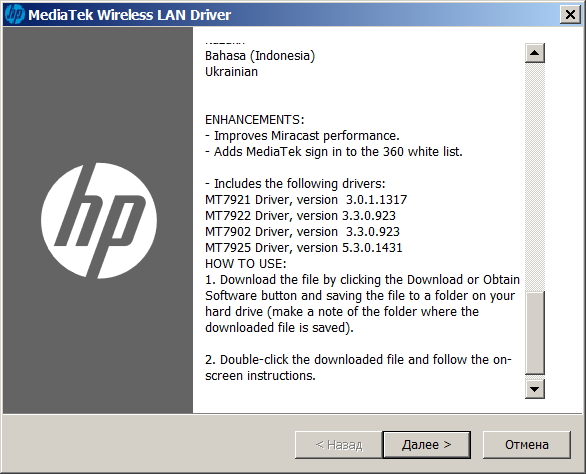This screenshot has width=586, height=474.
Task: Click the Далее > button
Action: [x=426, y=444]
